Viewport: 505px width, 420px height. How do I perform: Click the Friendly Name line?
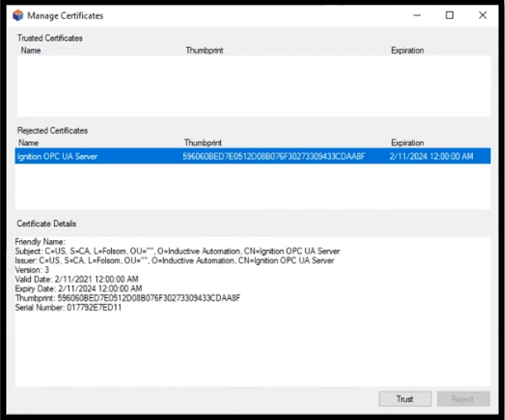click(41, 242)
